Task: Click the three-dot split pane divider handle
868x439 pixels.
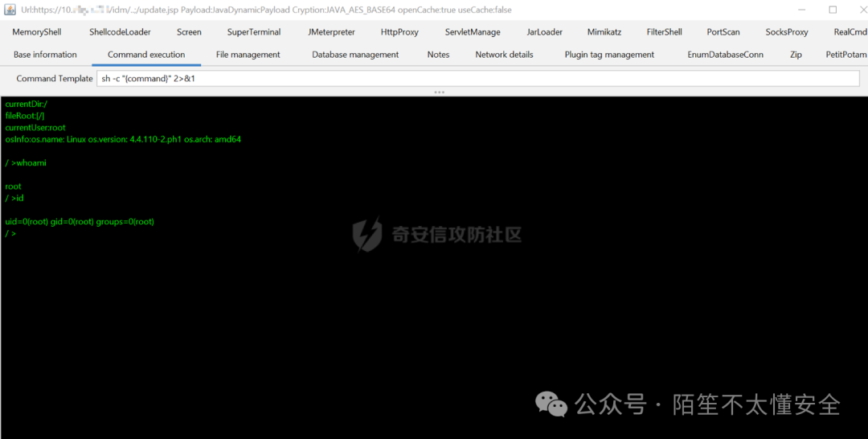Action: coord(440,92)
